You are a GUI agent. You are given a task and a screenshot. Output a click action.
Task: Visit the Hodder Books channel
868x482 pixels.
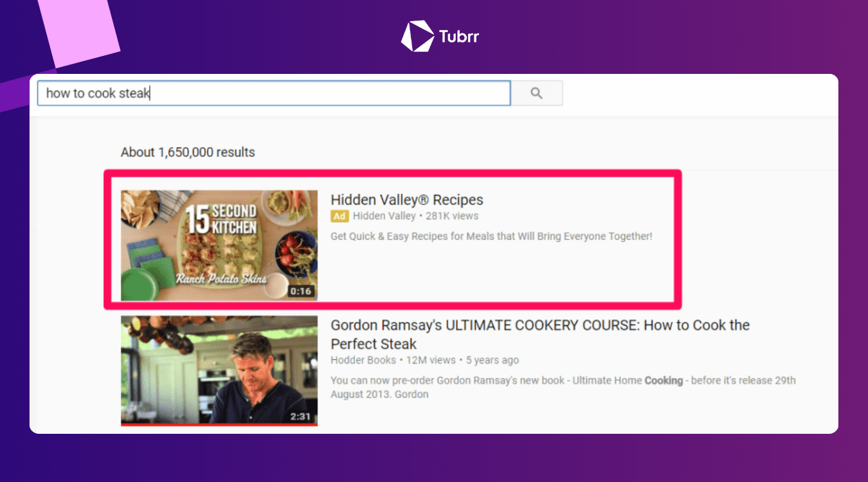pos(363,360)
